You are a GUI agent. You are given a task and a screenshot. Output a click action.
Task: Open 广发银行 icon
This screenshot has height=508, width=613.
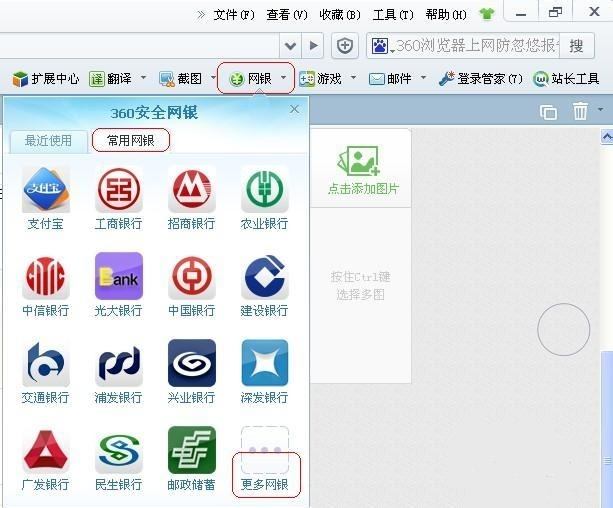point(46,450)
